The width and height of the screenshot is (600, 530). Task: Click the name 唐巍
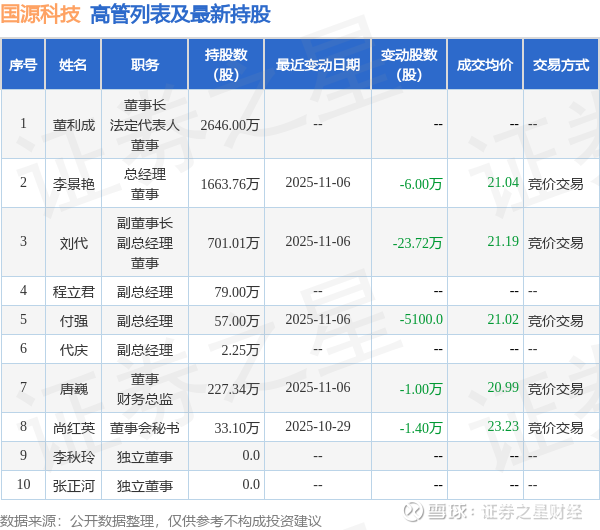[73, 389]
